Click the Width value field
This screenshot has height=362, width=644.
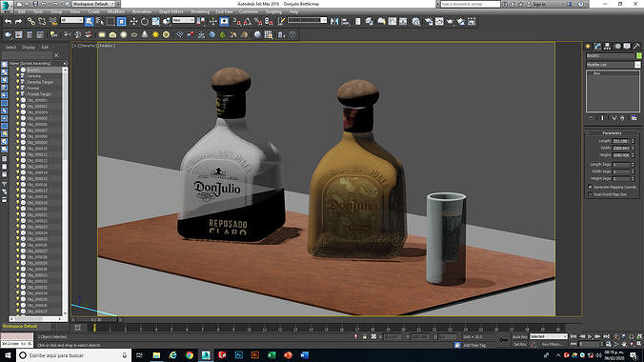[x=621, y=148]
